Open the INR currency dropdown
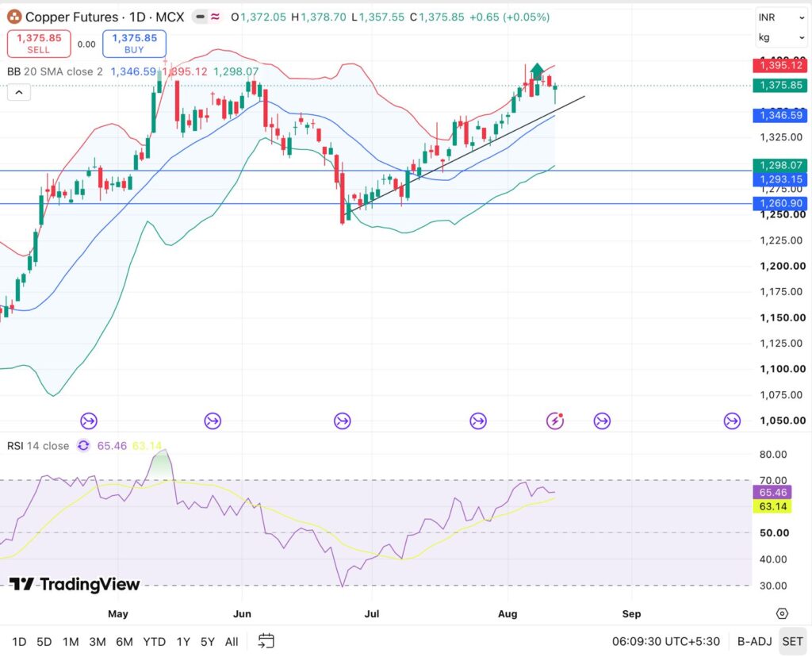The width and height of the screenshot is (812, 657). coord(781,17)
